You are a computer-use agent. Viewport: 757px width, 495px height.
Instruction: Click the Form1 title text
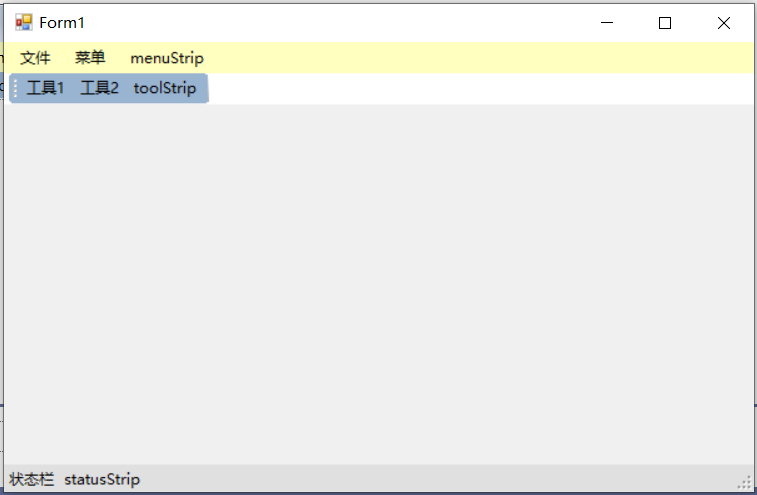62,23
